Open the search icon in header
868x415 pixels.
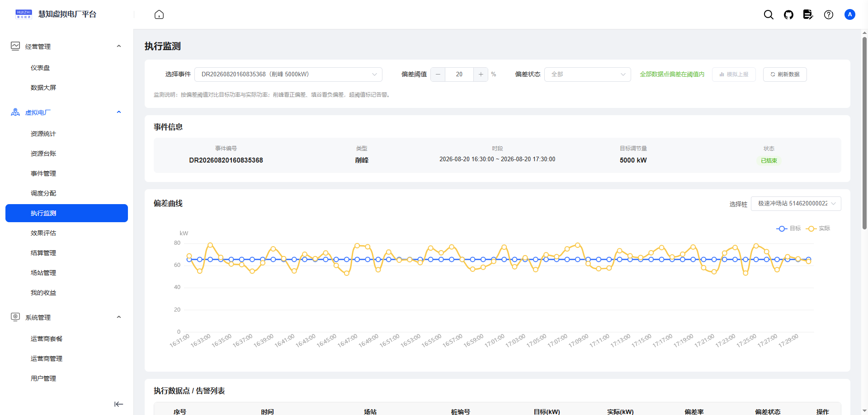coord(769,14)
